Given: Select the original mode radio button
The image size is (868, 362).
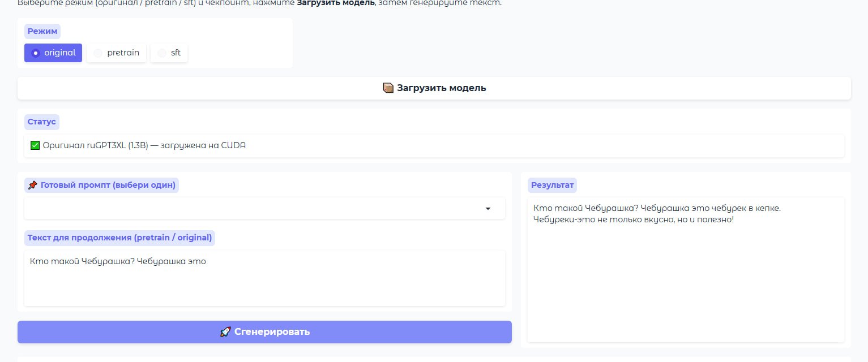Looking at the screenshot, I should tap(53, 53).
